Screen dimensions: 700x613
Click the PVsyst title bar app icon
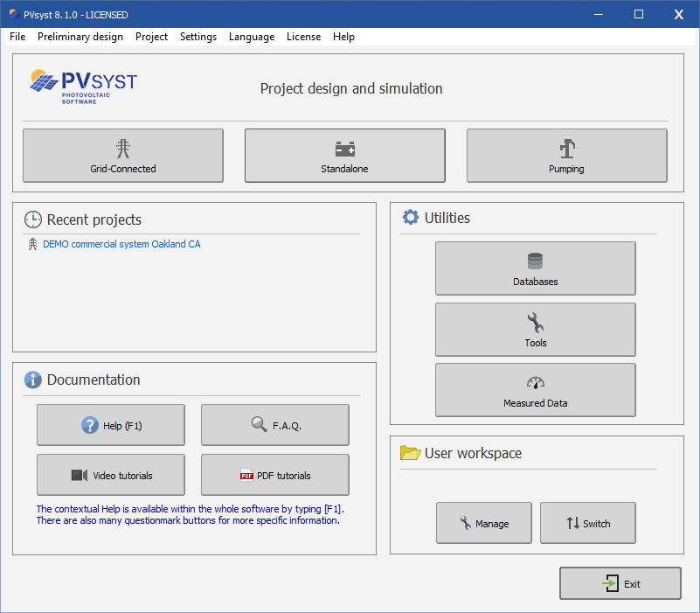pyautogui.click(x=14, y=14)
